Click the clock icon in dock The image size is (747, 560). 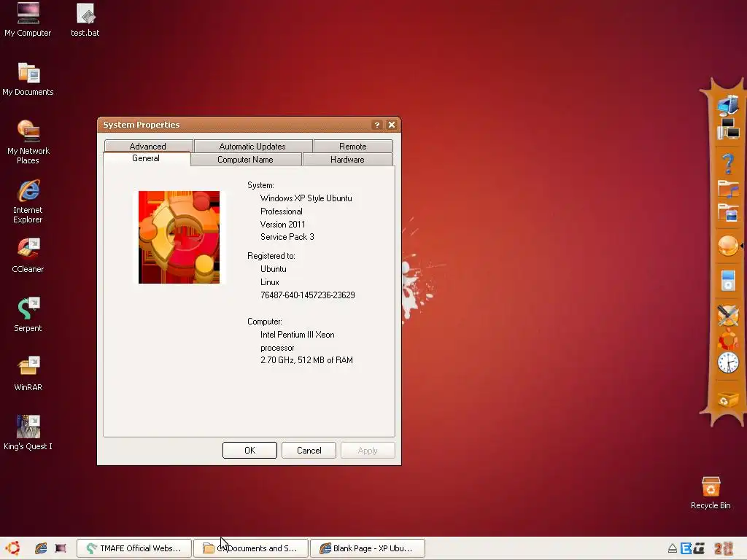click(x=728, y=363)
